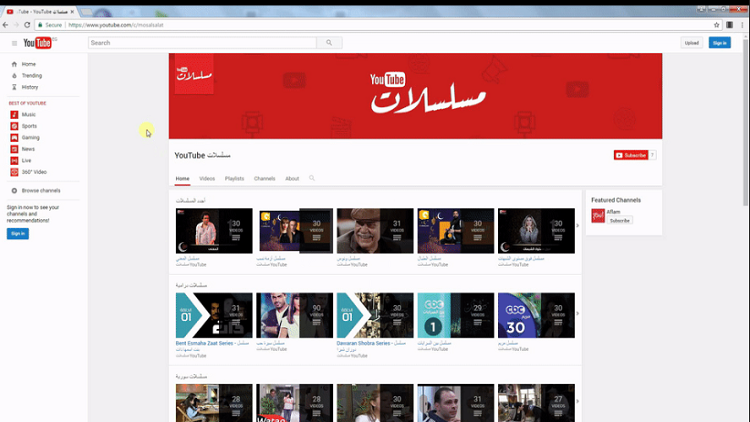Open the 28 videos Wataa playlist thumbnail
The image size is (750, 422).
[295, 403]
